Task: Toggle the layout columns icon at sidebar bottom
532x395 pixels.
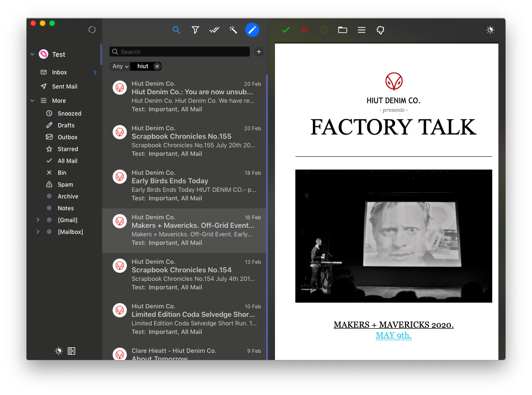Action: tap(71, 351)
